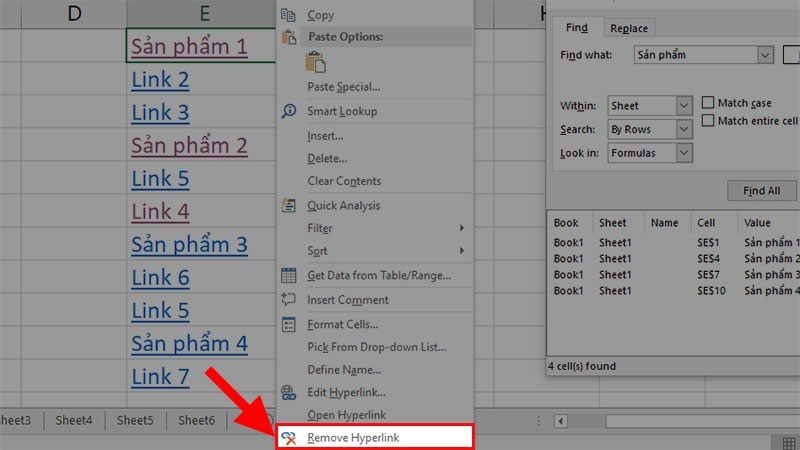The image size is (800, 450).
Task: Click the Sản phẩm 3 hyperlink
Action: [x=189, y=244]
